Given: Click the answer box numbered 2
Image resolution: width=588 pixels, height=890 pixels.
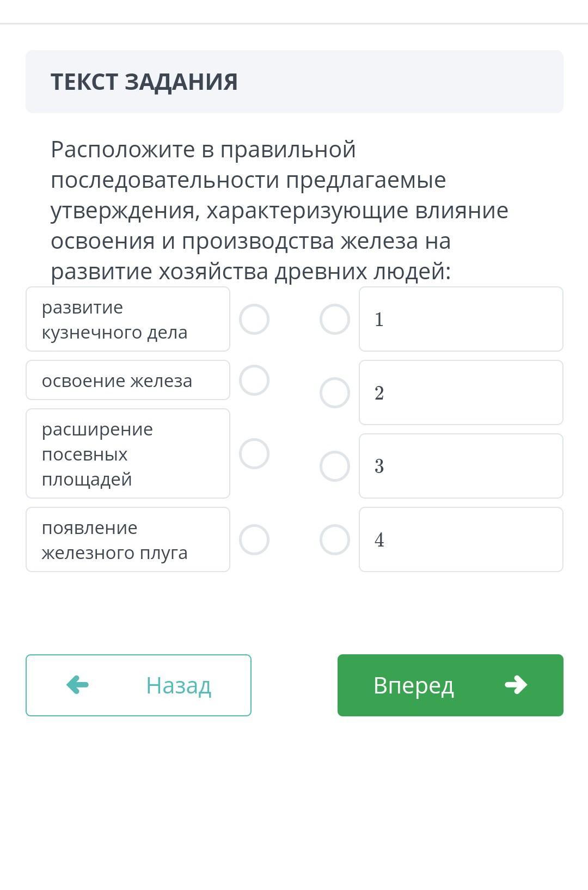Looking at the screenshot, I should pos(461,392).
